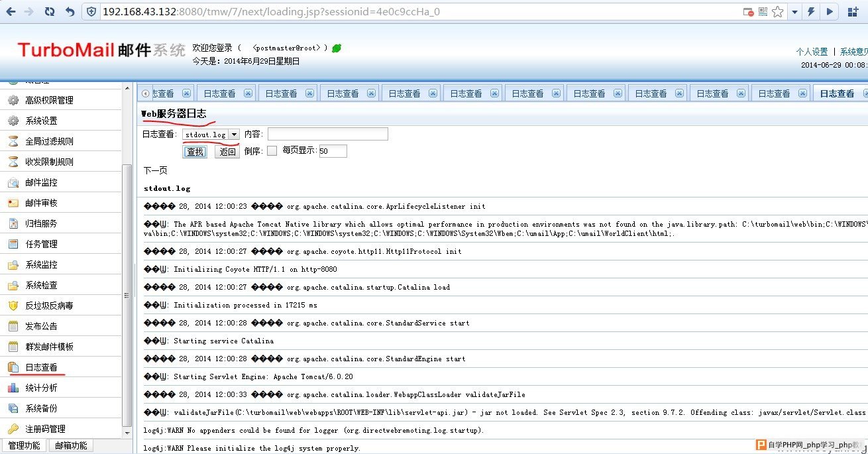This screenshot has width=868, height=454.
Task: Open 发布公告 in the sidebar
Action: (x=41, y=326)
